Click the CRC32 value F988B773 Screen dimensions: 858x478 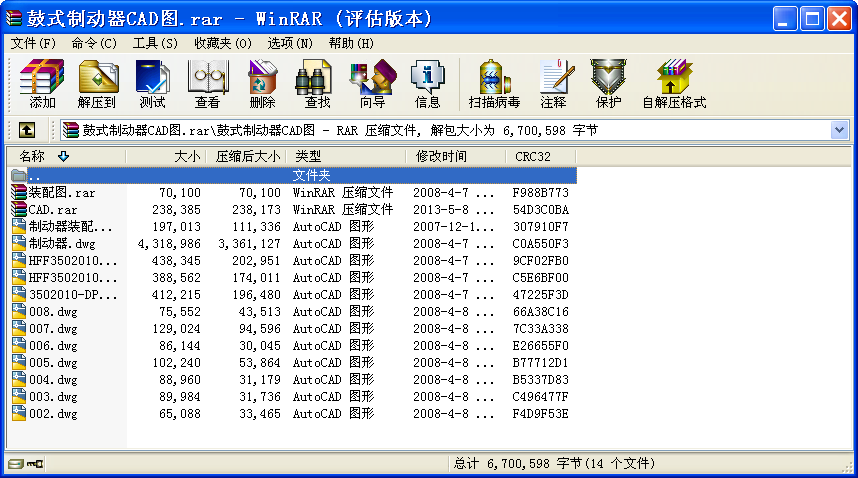(x=541, y=193)
